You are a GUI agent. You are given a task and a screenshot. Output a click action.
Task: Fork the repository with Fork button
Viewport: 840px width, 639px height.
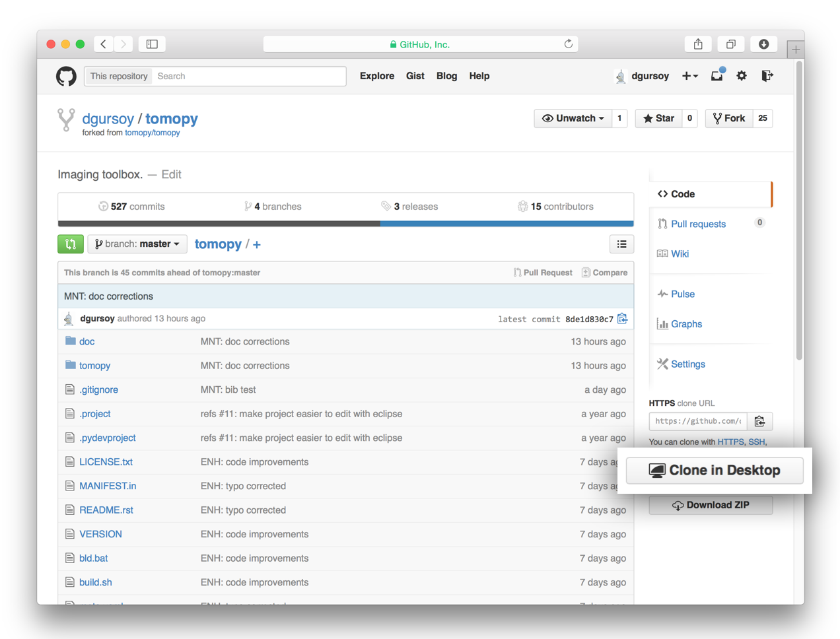[x=729, y=118]
